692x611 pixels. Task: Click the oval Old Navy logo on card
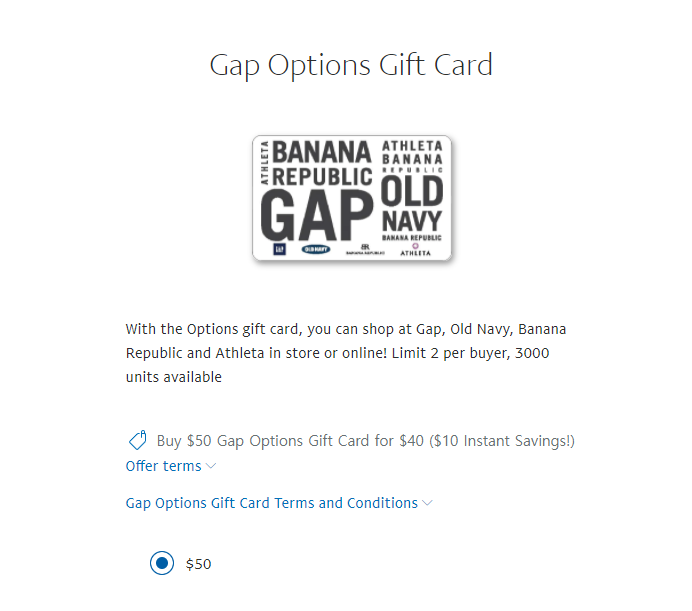[x=316, y=249]
